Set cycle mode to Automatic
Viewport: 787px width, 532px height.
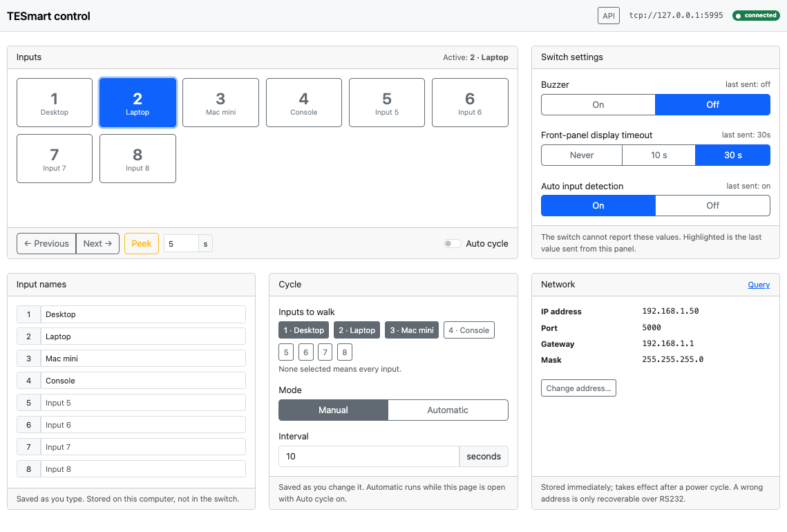pyautogui.click(x=448, y=410)
